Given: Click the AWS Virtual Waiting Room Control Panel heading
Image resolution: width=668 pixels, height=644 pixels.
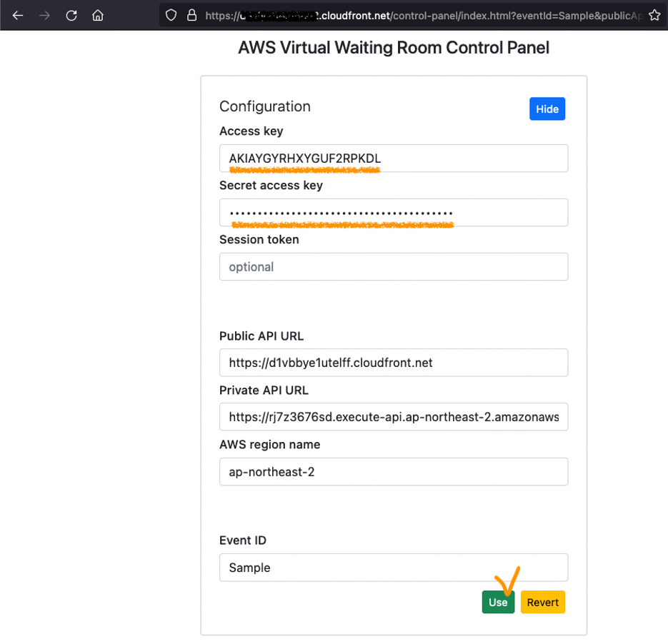Looking at the screenshot, I should (x=394, y=48).
